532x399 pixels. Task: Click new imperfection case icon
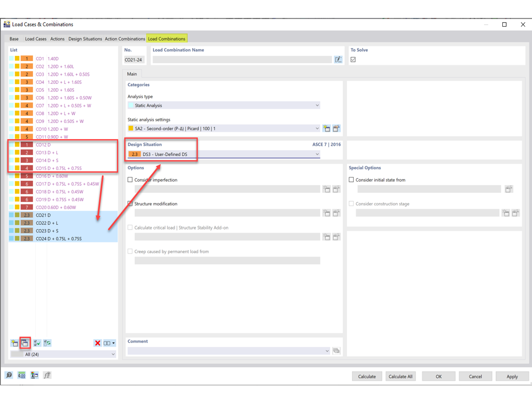point(326,189)
